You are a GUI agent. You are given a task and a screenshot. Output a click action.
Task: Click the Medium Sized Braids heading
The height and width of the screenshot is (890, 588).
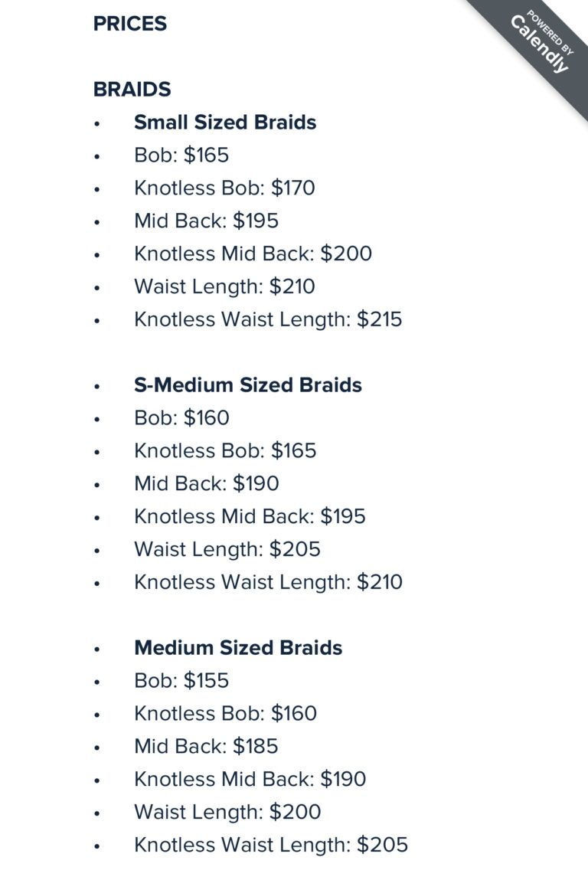238,648
